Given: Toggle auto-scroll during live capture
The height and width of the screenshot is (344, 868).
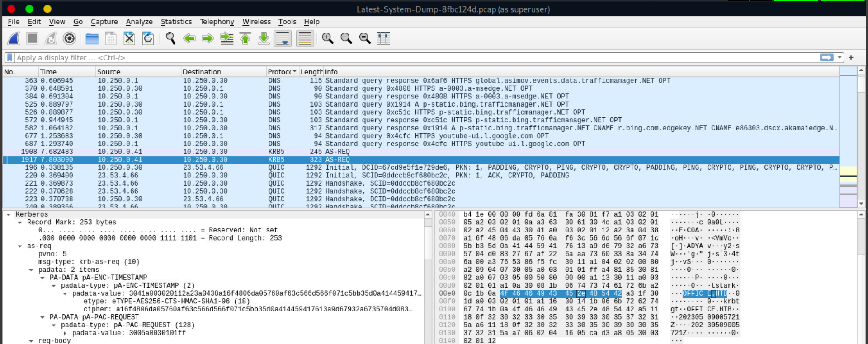Looking at the screenshot, I should [283, 38].
